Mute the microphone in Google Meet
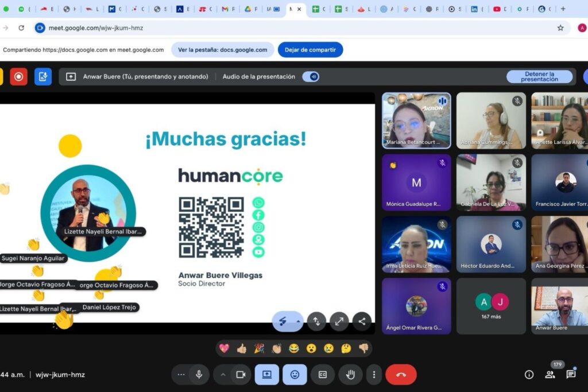This screenshot has width=588, height=392. point(199,374)
